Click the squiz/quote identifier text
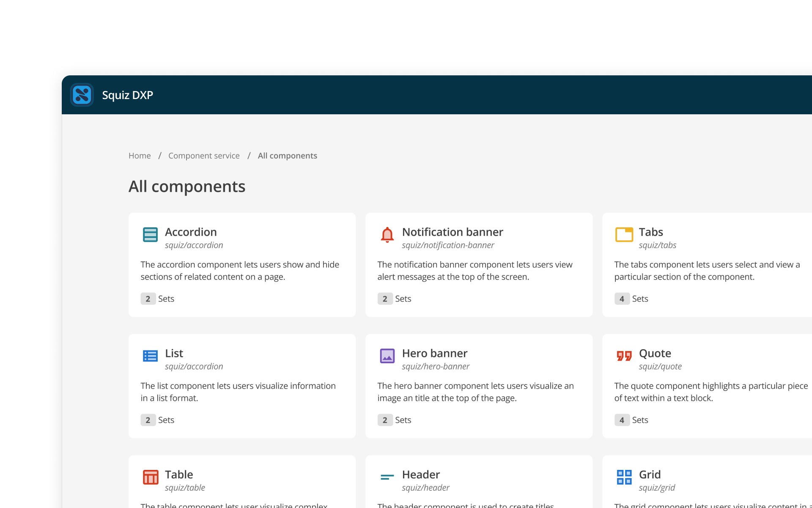The height and width of the screenshot is (508, 812). pos(660,367)
